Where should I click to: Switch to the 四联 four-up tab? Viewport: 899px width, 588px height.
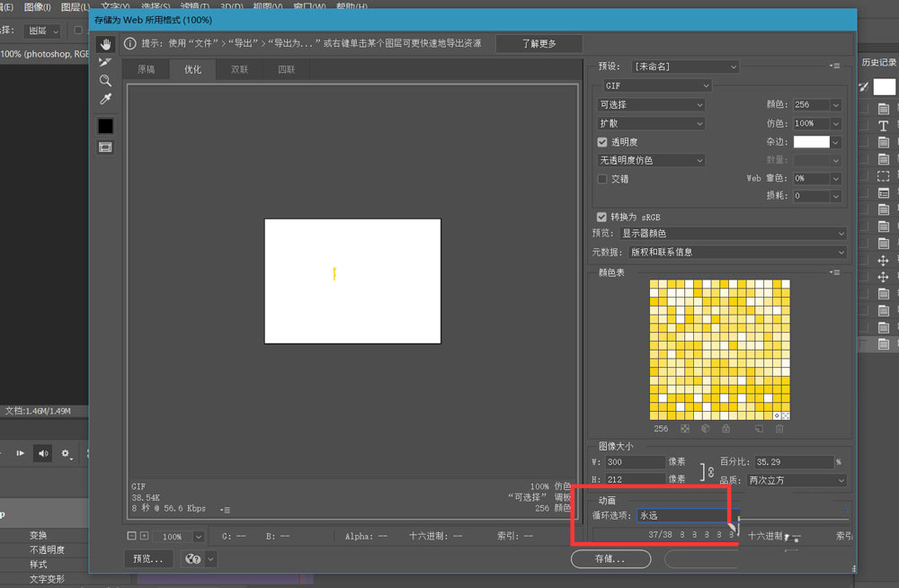(286, 68)
